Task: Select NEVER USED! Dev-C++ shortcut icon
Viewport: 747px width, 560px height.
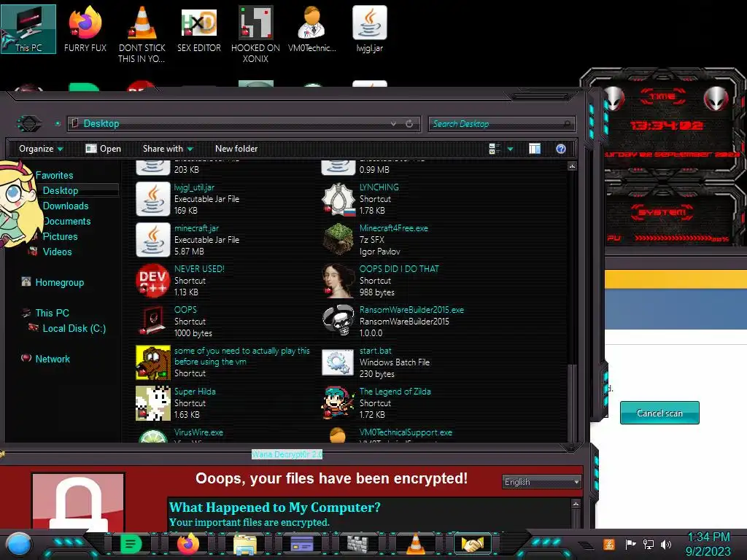Action: pyautogui.click(x=153, y=281)
